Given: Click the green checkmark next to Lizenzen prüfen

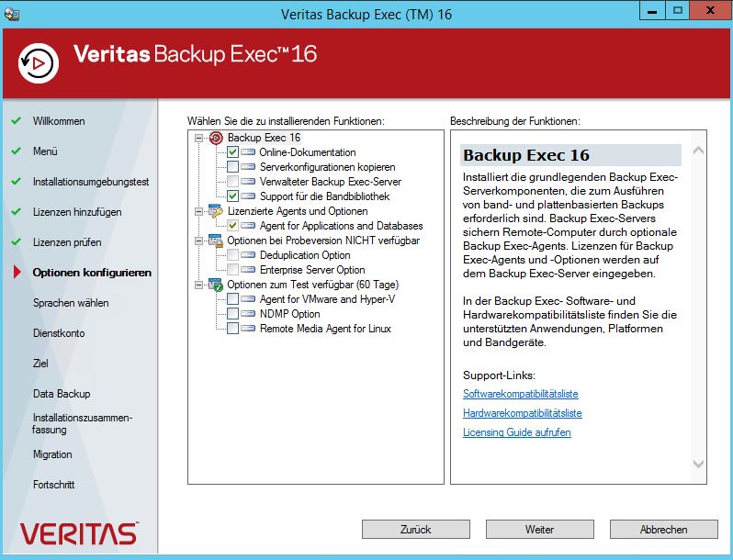Looking at the screenshot, I should pyautogui.click(x=17, y=242).
